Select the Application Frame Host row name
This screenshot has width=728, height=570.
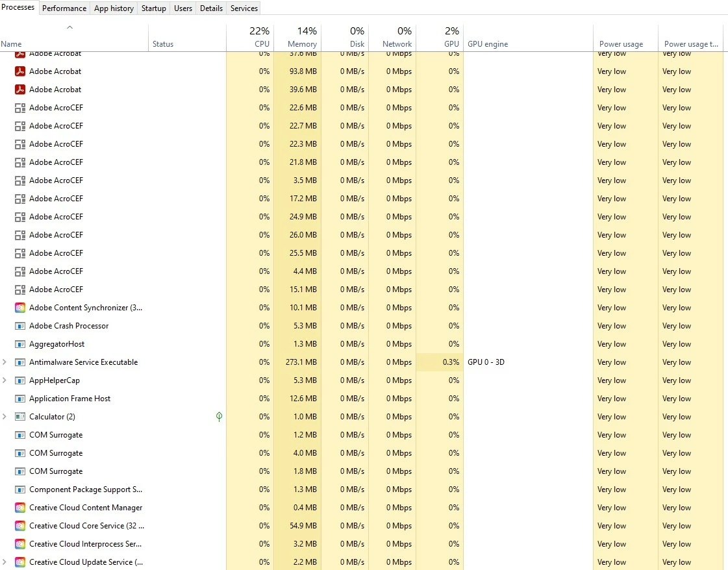[x=69, y=399]
